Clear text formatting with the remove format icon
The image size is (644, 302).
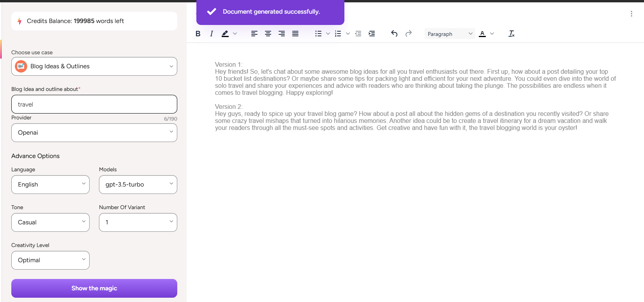512,34
